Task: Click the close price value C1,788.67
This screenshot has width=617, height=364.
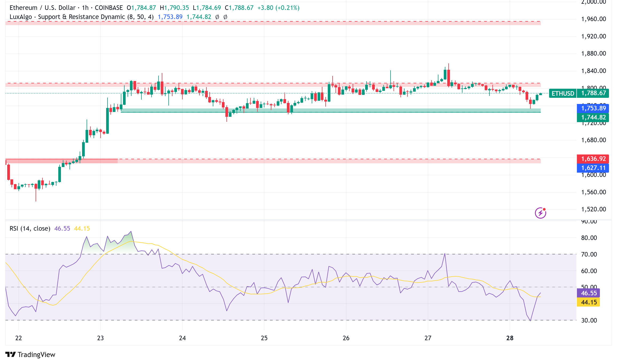Action: pyautogui.click(x=239, y=8)
